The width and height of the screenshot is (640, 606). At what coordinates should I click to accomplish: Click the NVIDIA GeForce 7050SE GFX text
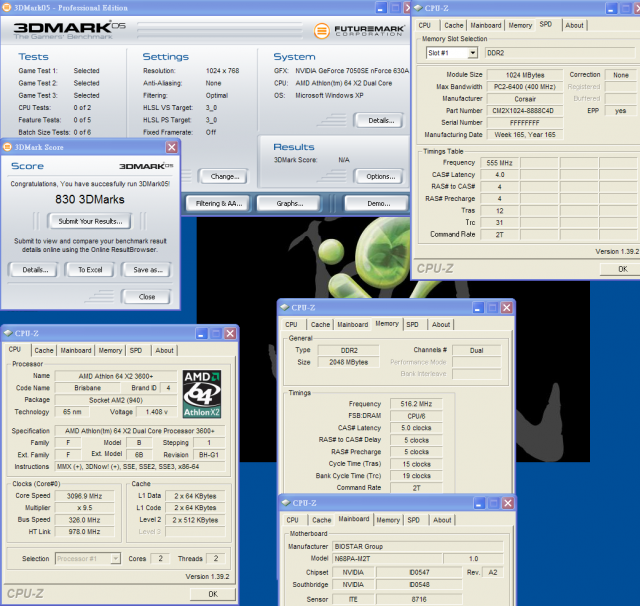click(352, 71)
